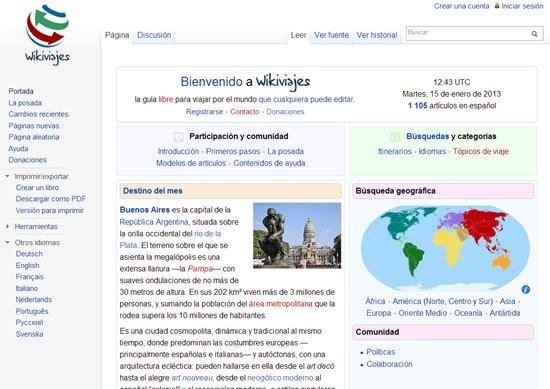This screenshot has width=550, height=389.
Task: Collapse the Imprimir/exportar sidebar section
Action: (x=7, y=176)
